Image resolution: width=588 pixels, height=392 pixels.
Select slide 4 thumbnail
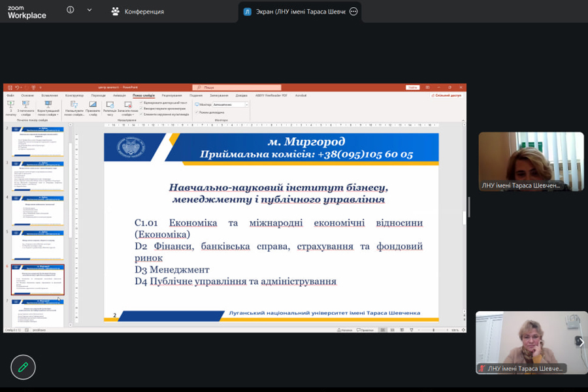(37, 210)
